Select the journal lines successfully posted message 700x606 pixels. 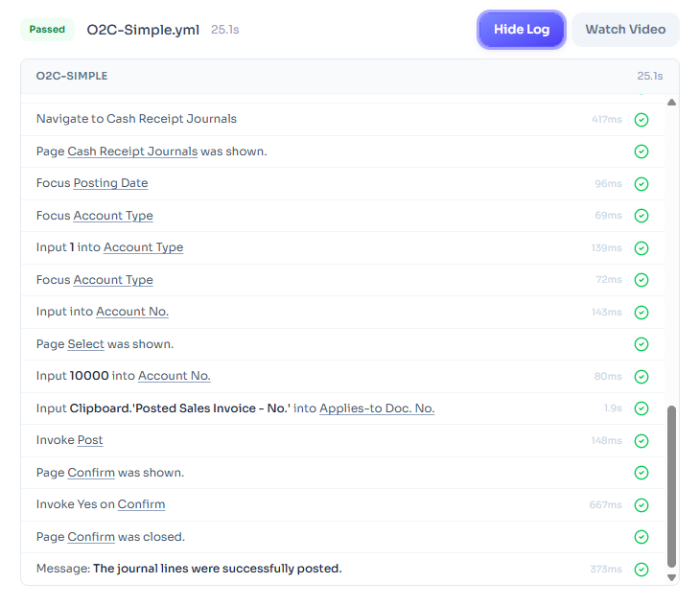click(218, 569)
